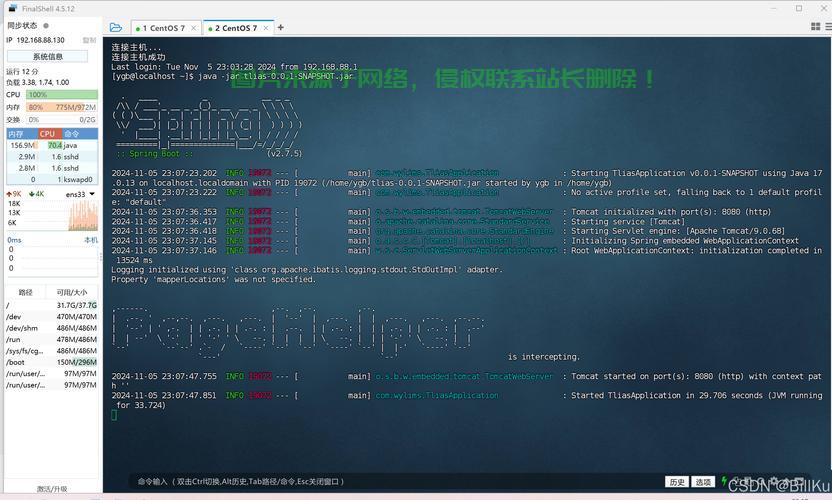Add a new session tab with plus
The image size is (832, 500).
281,28
